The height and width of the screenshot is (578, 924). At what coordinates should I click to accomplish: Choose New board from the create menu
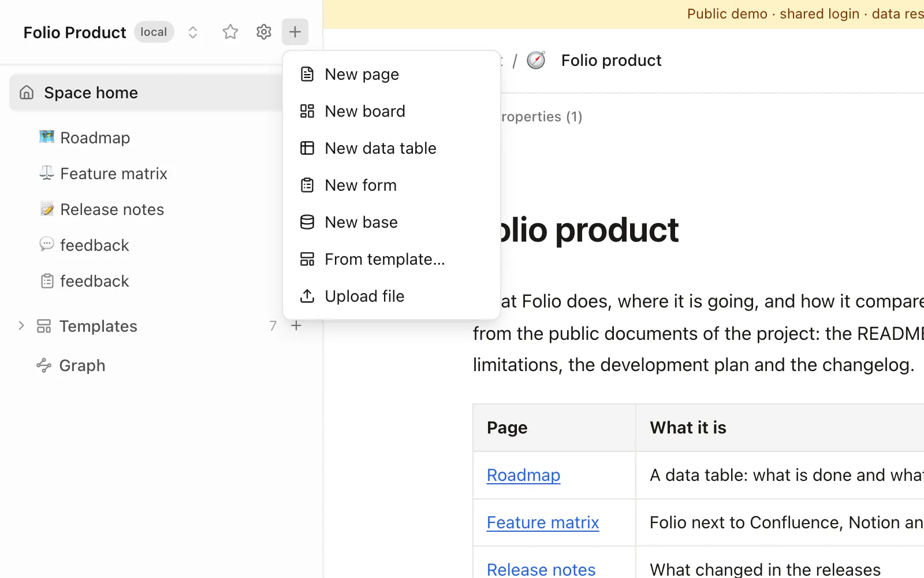click(392, 111)
